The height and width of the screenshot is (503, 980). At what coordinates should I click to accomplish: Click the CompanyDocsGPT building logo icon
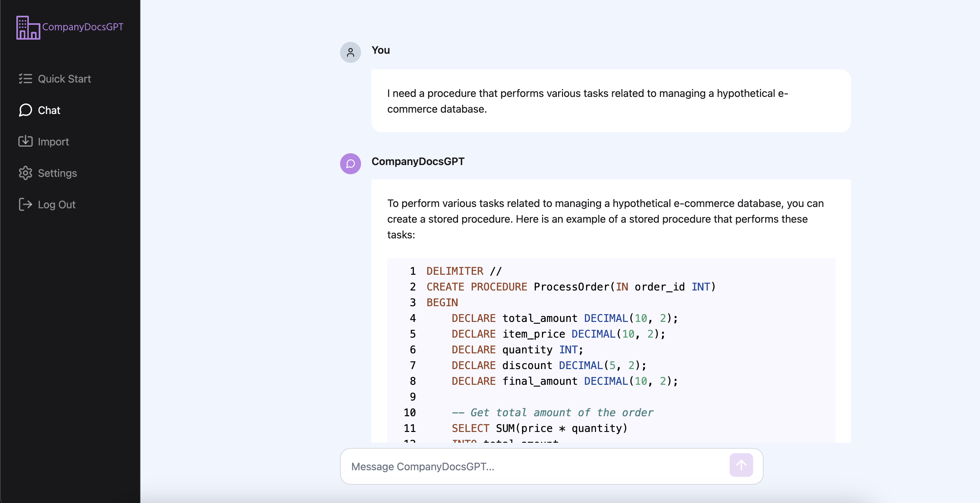point(28,28)
